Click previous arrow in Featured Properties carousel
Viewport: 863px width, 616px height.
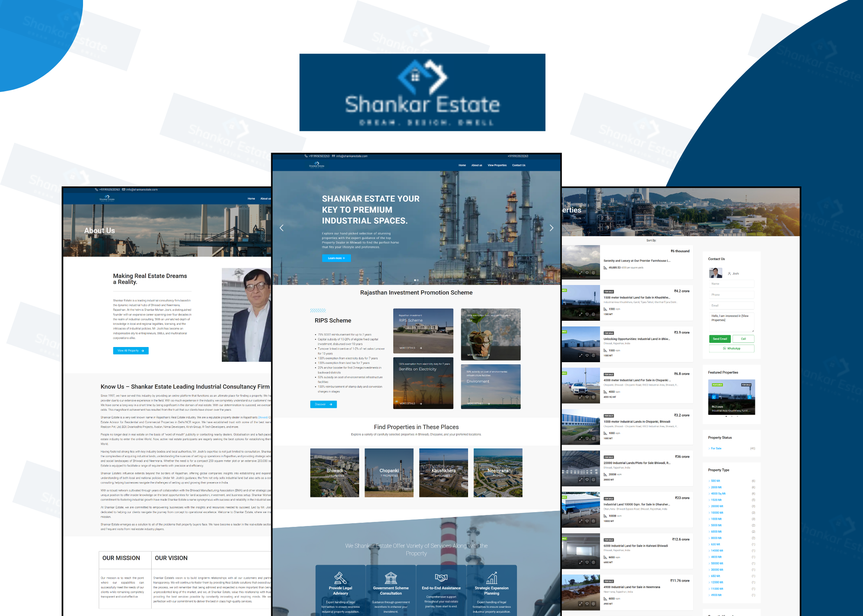714,397
